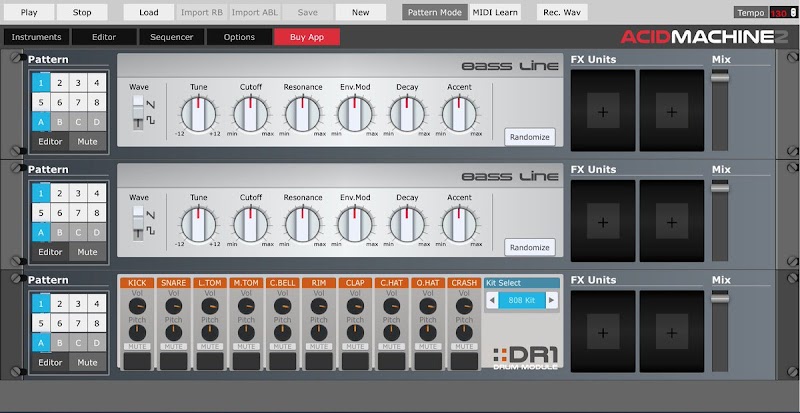Add effect in second bass line's right FX slot

(x=671, y=221)
